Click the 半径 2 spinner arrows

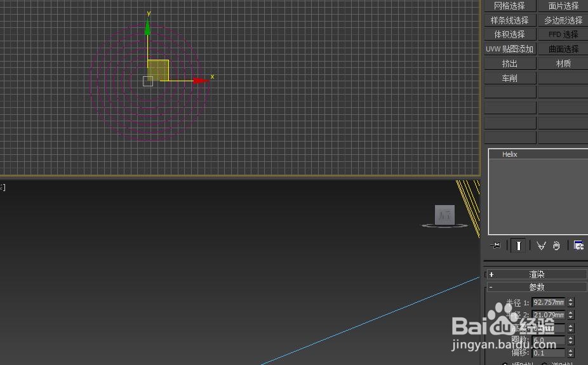click(x=571, y=315)
